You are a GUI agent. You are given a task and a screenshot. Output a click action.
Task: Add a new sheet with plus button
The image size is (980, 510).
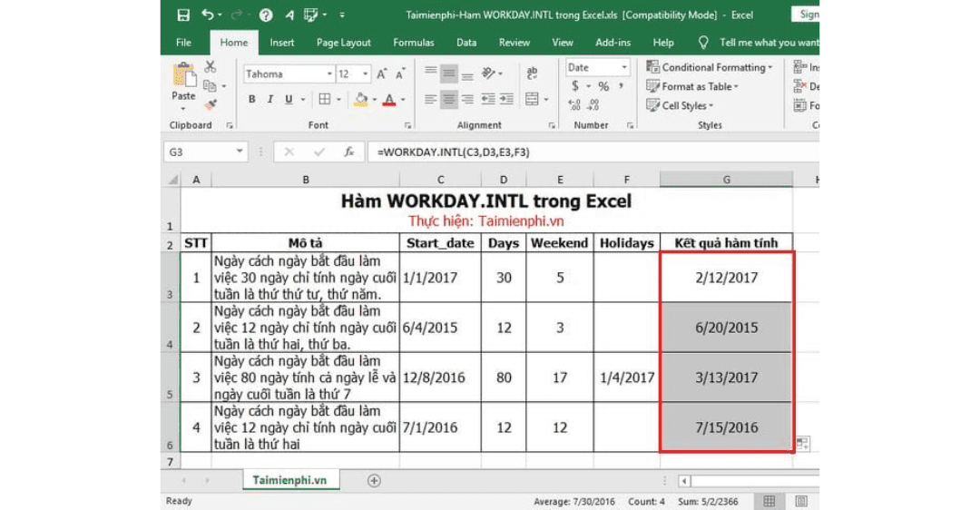(374, 481)
